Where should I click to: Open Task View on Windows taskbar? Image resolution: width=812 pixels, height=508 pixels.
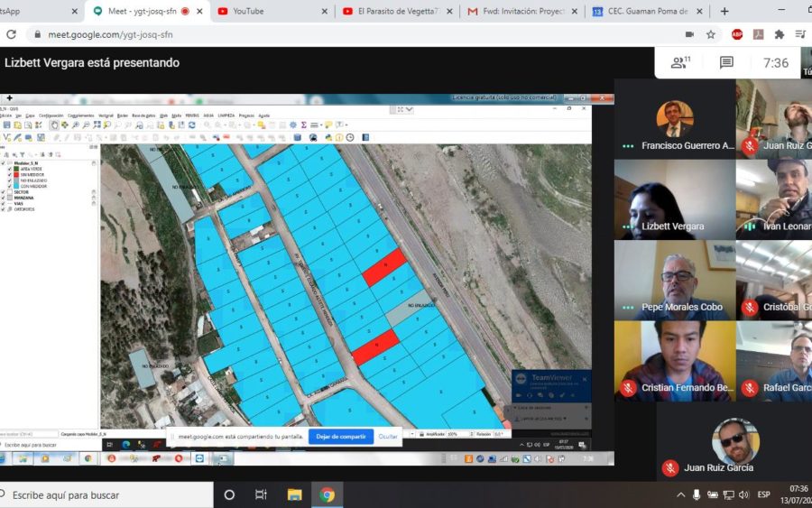pos(261,495)
